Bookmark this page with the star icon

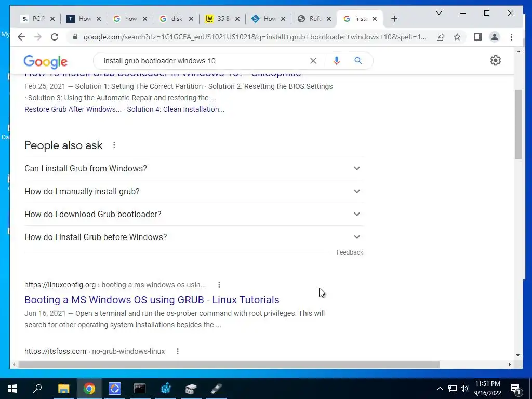[x=457, y=37]
